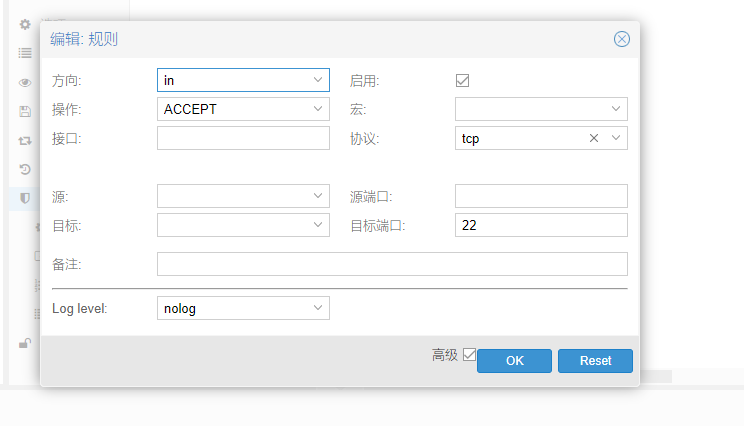Close the 编辑: 规则 dialog
The image size is (744, 426).
621,39
